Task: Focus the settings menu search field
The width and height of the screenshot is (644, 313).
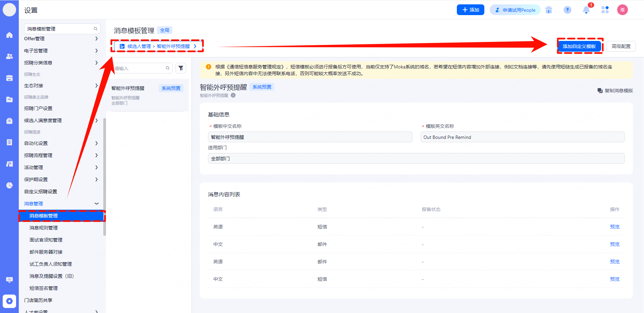Action: click(x=62, y=29)
